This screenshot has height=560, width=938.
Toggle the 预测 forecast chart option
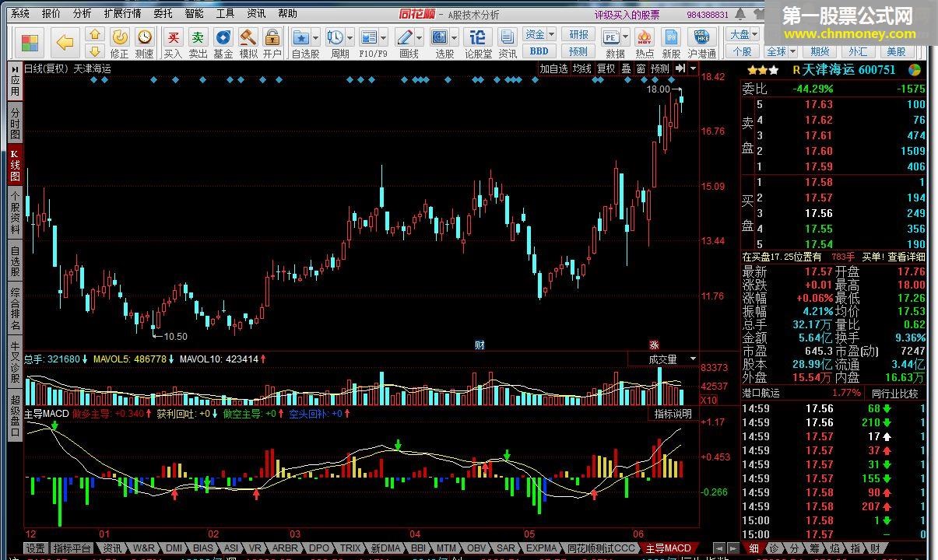point(660,68)
